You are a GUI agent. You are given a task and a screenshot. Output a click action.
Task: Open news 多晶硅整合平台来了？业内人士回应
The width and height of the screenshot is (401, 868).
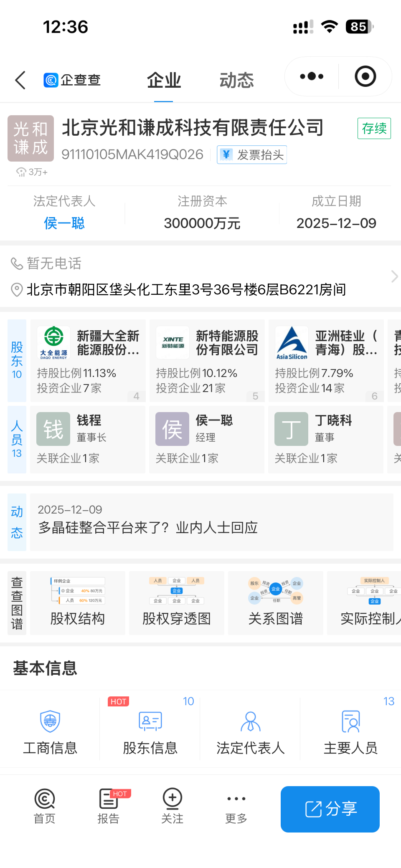[x=148, y=528]
